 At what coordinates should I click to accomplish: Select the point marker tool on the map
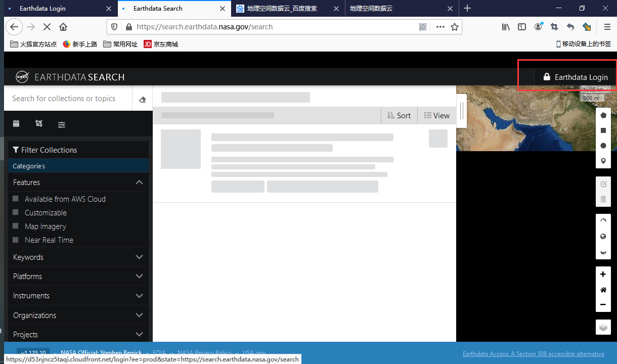coord(603,160)
